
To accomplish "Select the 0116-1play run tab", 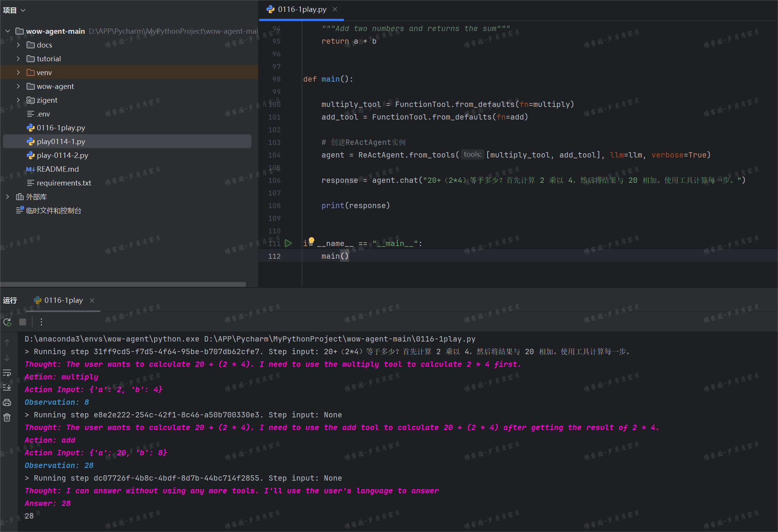I will (63, 300).
